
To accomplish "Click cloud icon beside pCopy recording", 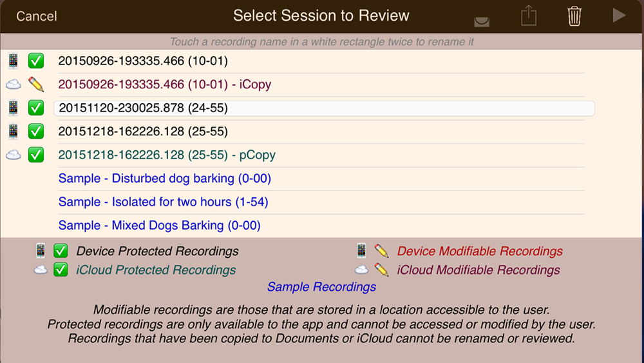I will [x=13, y=155].
